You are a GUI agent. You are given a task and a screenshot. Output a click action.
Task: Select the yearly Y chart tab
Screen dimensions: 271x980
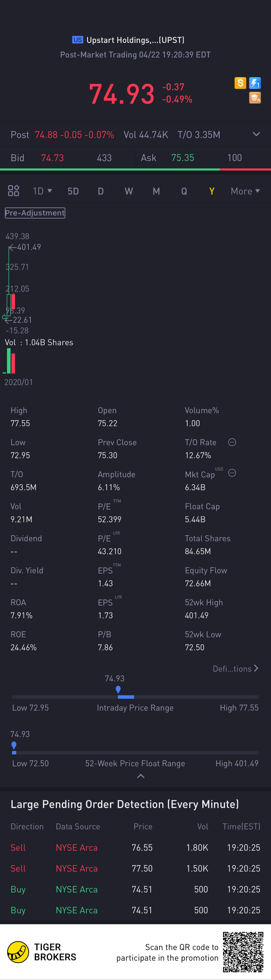[x=212, y=191]
